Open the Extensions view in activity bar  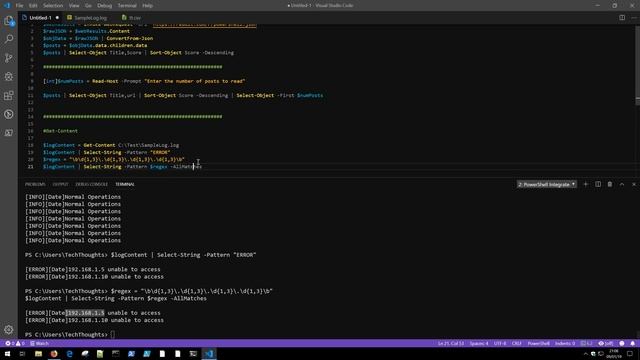(x=9, y=96)
